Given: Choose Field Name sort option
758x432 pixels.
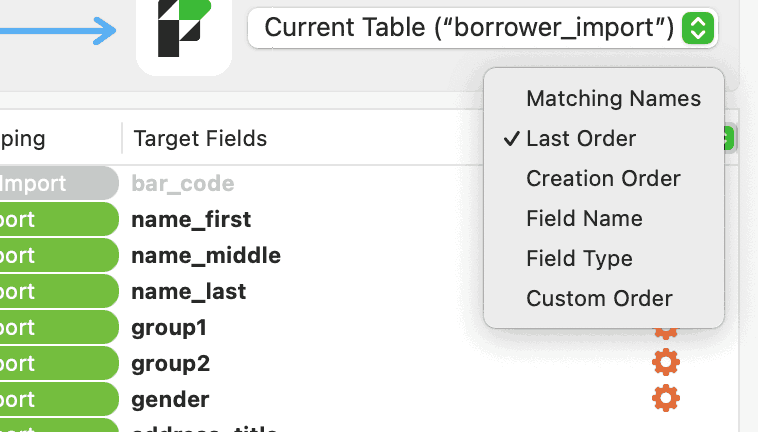Looking at the screenshot, I should (584, 218).
